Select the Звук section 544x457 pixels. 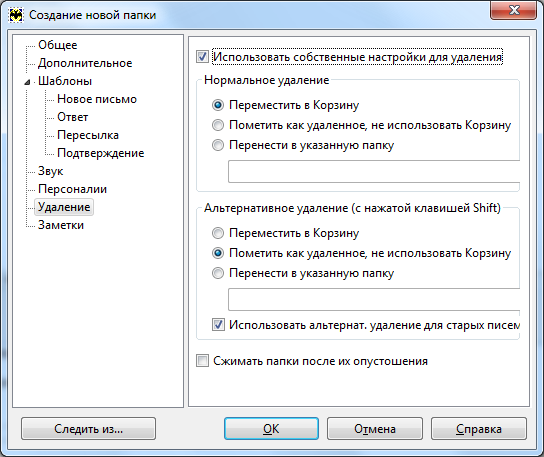pos(51,171)
